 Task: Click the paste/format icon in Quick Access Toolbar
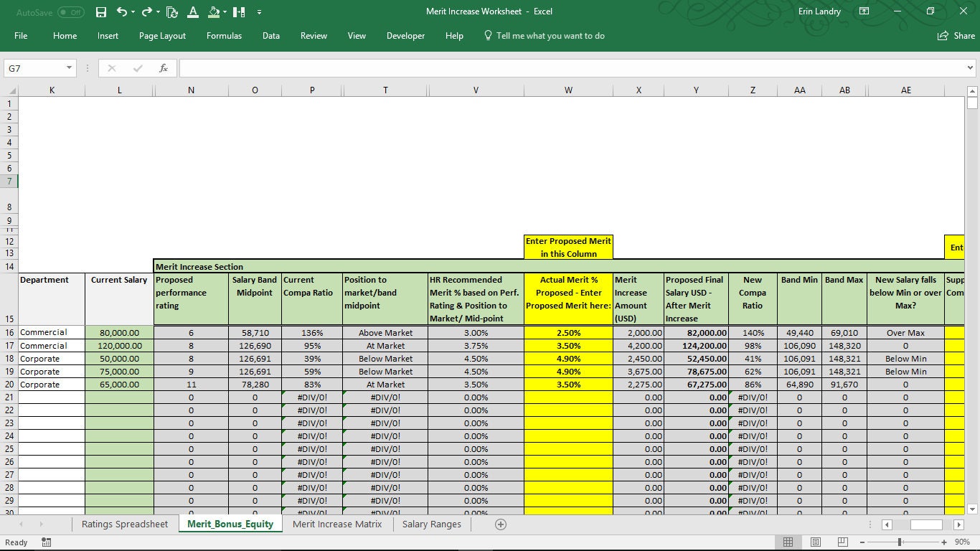coord(171,12)
